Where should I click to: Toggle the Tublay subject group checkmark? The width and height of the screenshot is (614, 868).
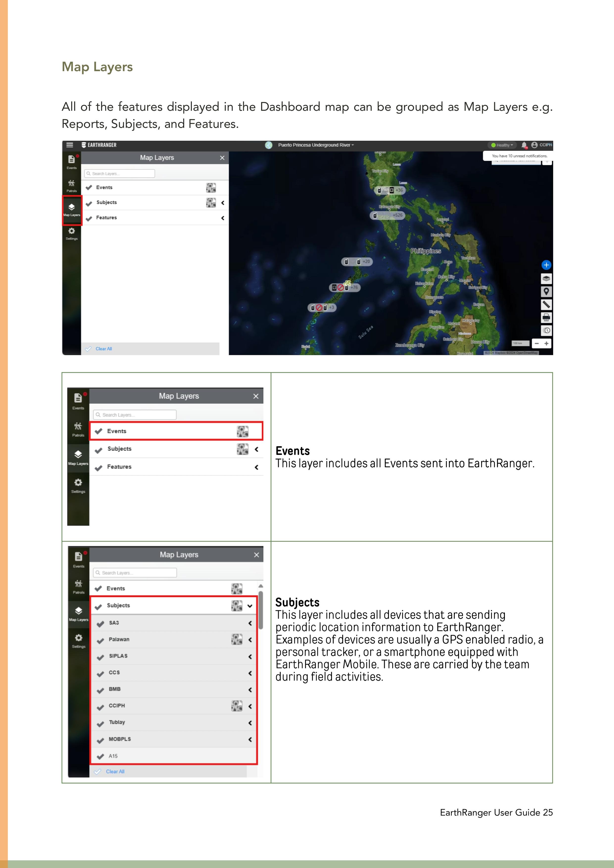point(100,724)
